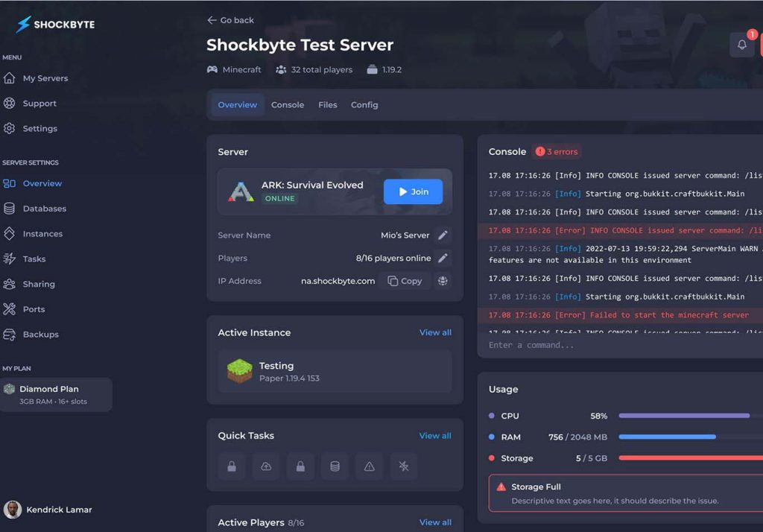Image resolution: width=763 pixels, height=532 pixels.
Task: Click the Storage Full alert
Action: coord(626,493)
